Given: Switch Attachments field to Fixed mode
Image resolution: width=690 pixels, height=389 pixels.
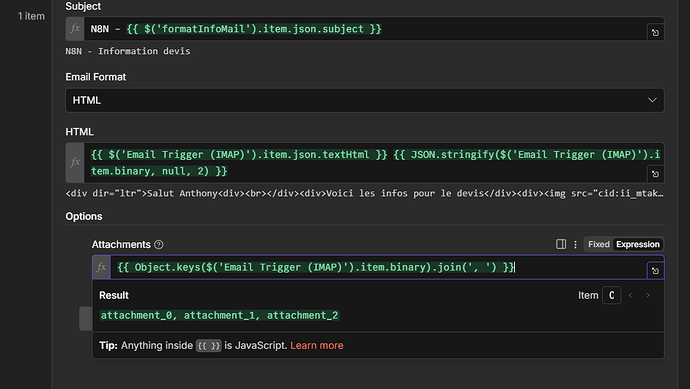Looking at the screenshot, I should tap(598, 244).
